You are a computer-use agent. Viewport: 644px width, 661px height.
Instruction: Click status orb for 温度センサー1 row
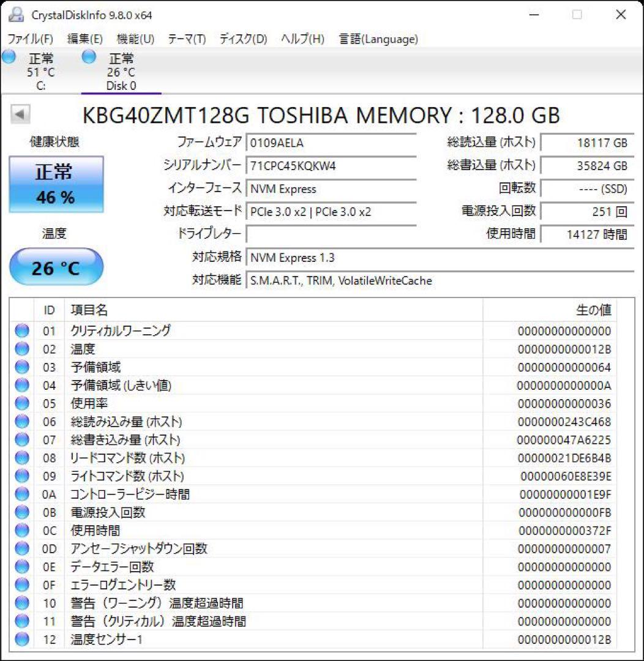click(x=22, y=639)
